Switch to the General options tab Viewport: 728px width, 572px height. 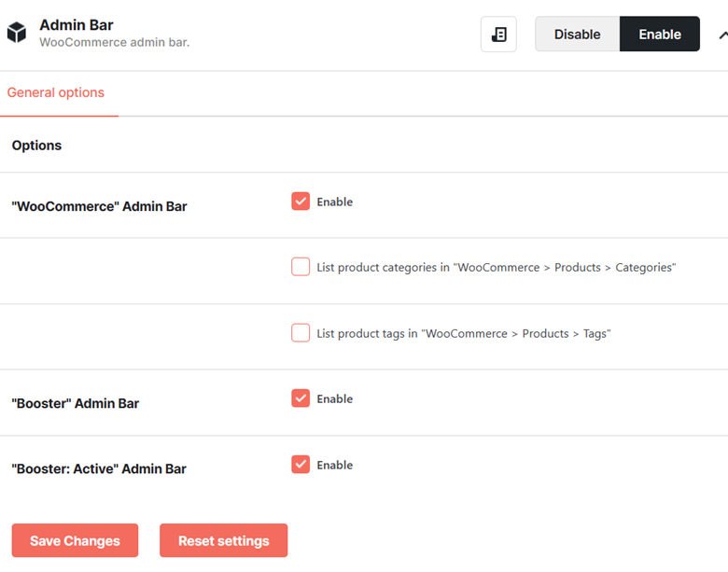(56, 92)
